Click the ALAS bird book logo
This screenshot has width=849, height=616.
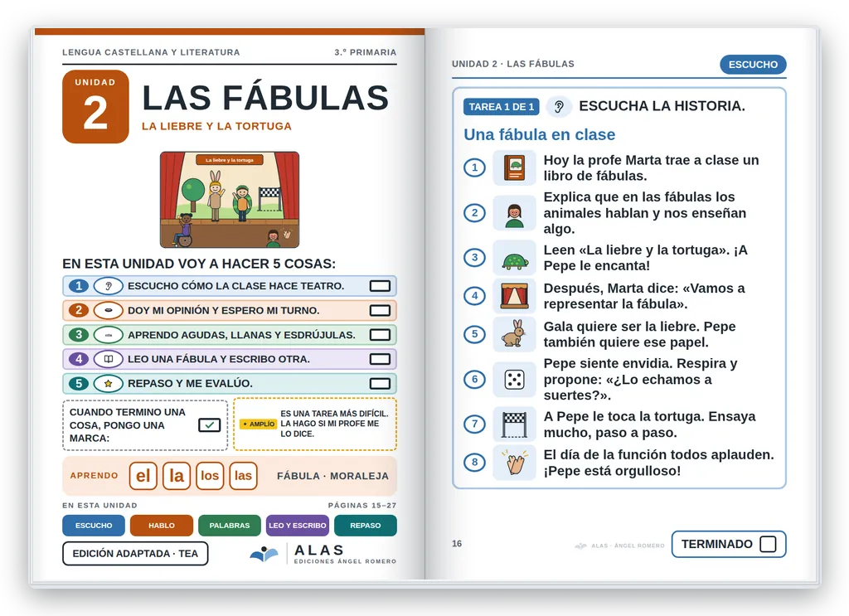pos(264,555)
